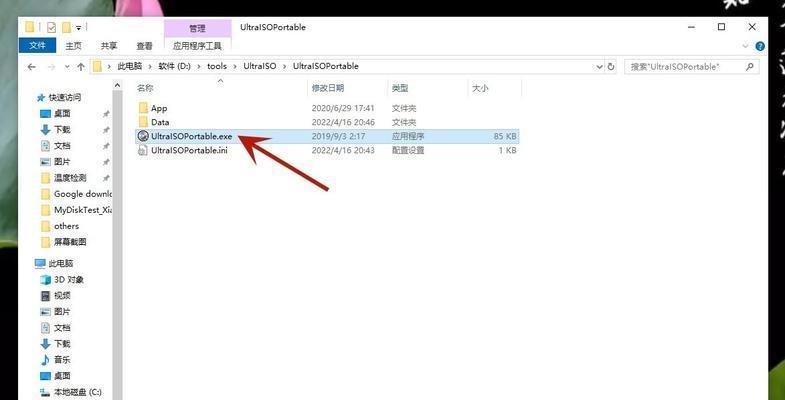Click tools in the address path
The width and height of the screenshot is (785, 400).
coord(217,66)
